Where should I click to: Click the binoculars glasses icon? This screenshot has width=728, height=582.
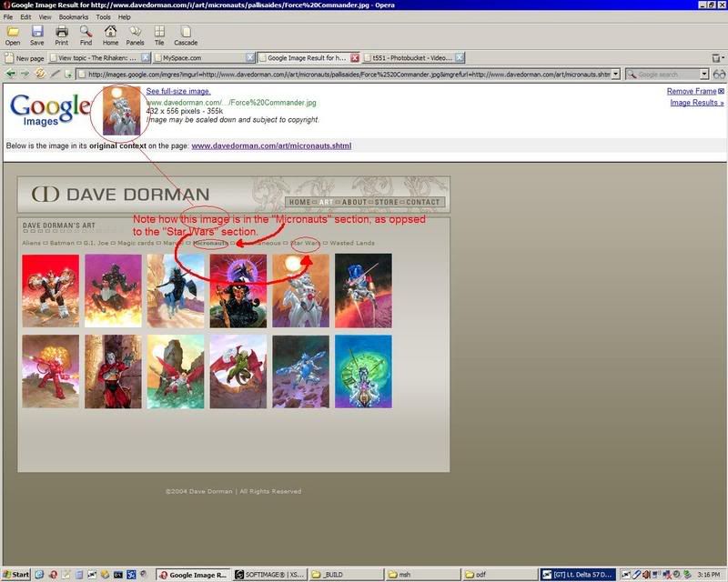click(x=719, y=75)
